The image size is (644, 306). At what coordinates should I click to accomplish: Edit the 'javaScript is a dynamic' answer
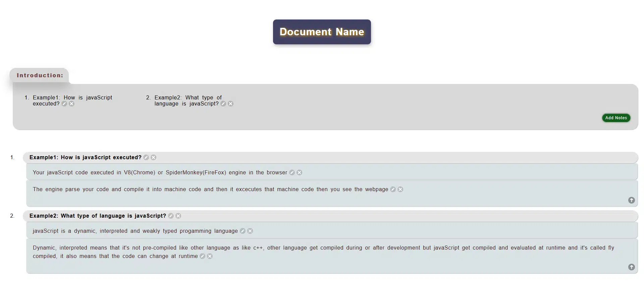click(243, 231)
